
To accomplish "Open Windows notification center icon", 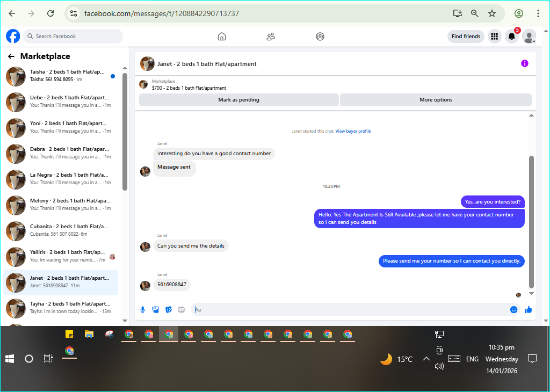I will point(532,359).
